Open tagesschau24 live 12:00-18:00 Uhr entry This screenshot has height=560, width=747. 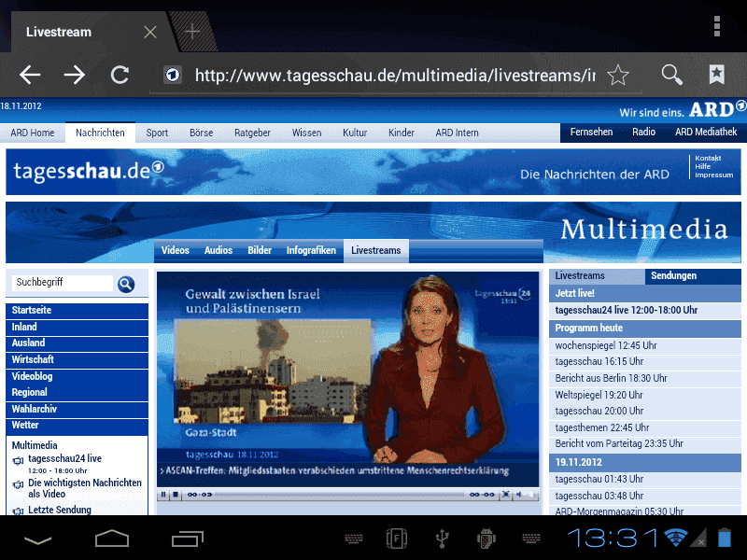pyautogui.click(x=645, y=311)
